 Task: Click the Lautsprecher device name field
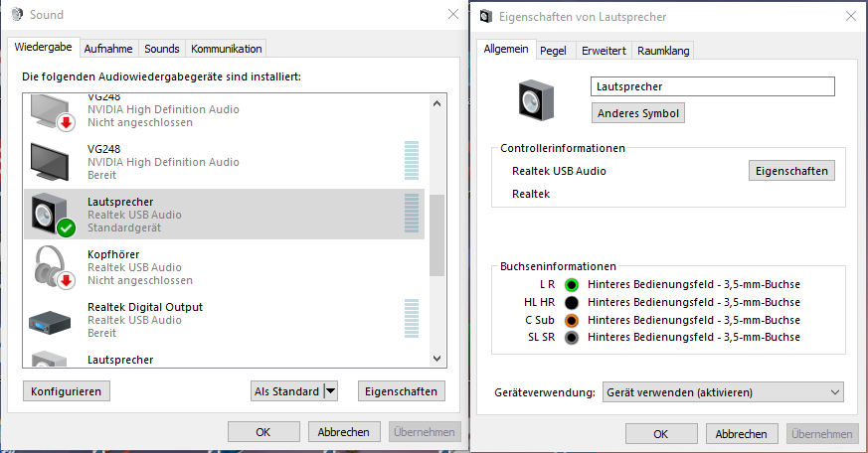713,86
